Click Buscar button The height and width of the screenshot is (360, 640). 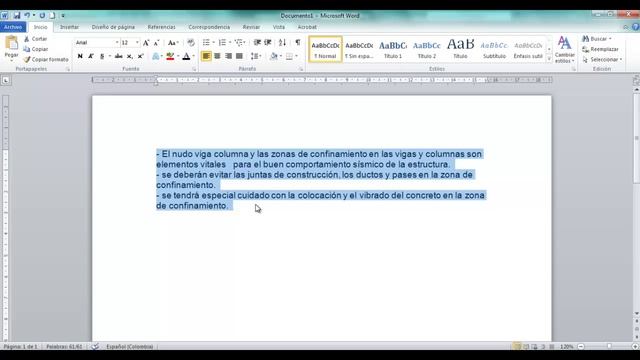click(x=597, y=39)
